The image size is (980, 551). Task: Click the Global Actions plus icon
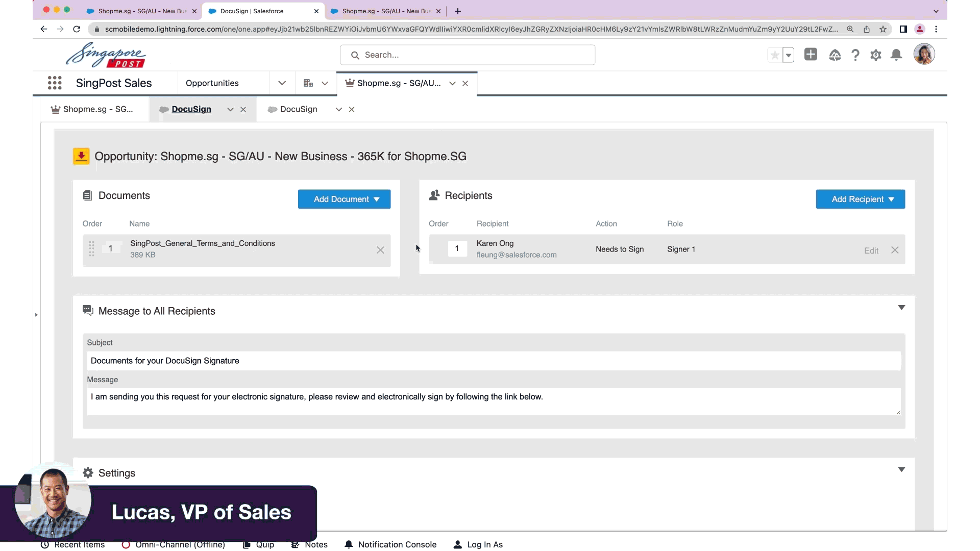(811, 55)
